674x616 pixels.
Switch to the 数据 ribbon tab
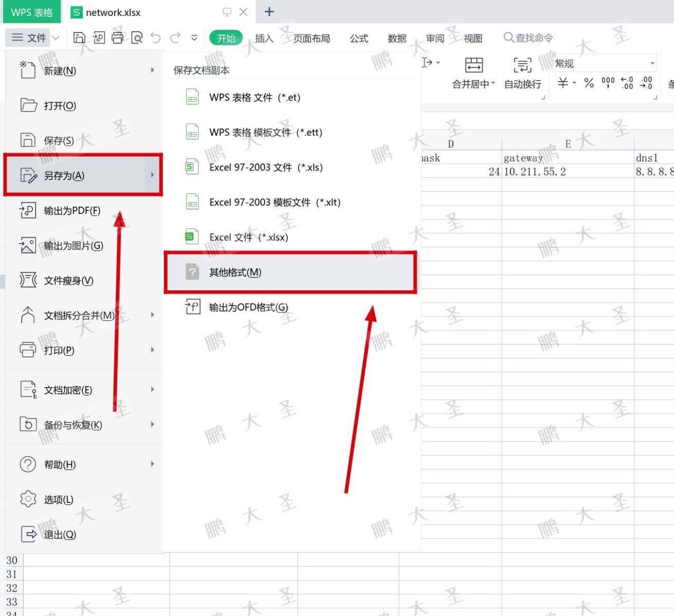pyautogui.click(x=397, y=38)
